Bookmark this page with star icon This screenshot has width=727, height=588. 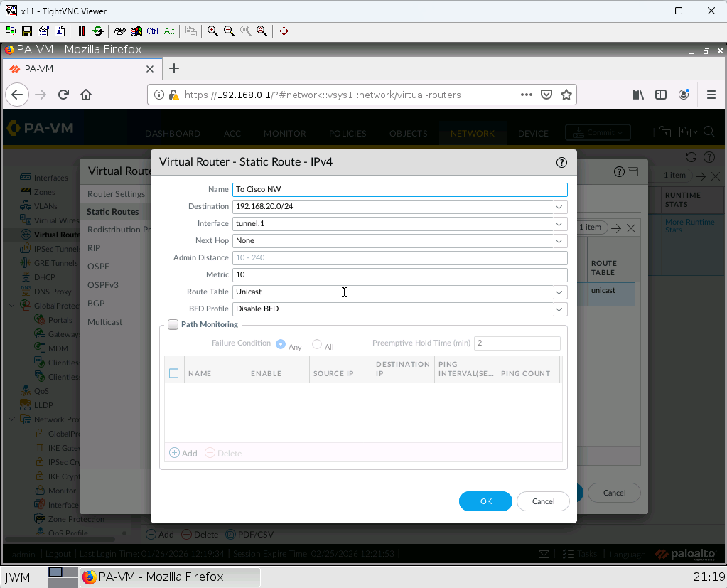[566, 95]
